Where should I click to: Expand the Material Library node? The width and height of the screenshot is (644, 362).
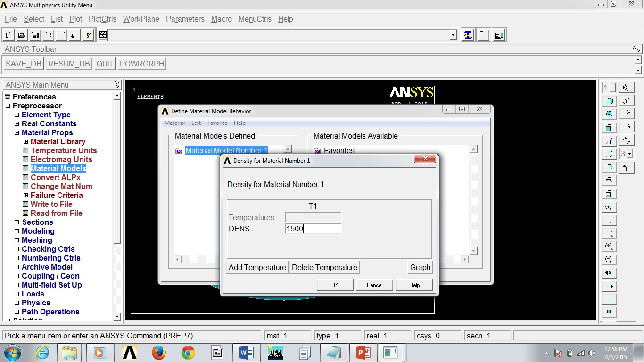tap(25, 141)
